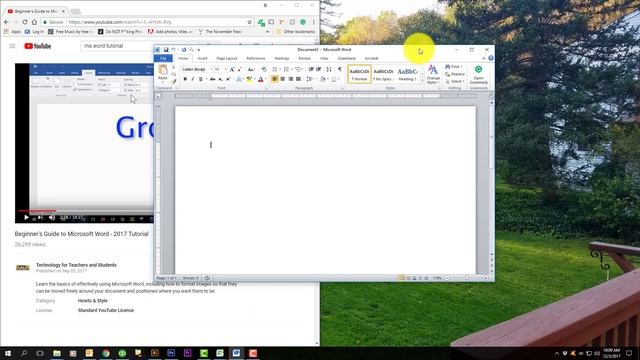
Task: Expand the Styles gallery More arrow
Action: pyautogui.click(x=422, y=82)
